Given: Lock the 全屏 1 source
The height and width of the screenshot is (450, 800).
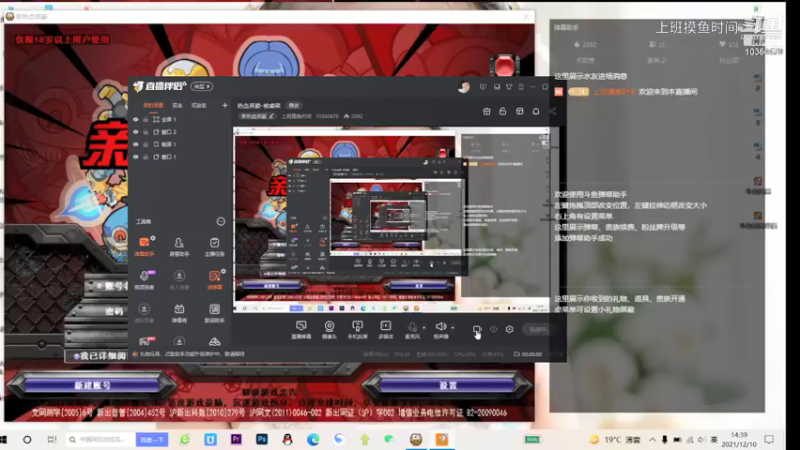Looking at the screenshot, I should [145, 119].
